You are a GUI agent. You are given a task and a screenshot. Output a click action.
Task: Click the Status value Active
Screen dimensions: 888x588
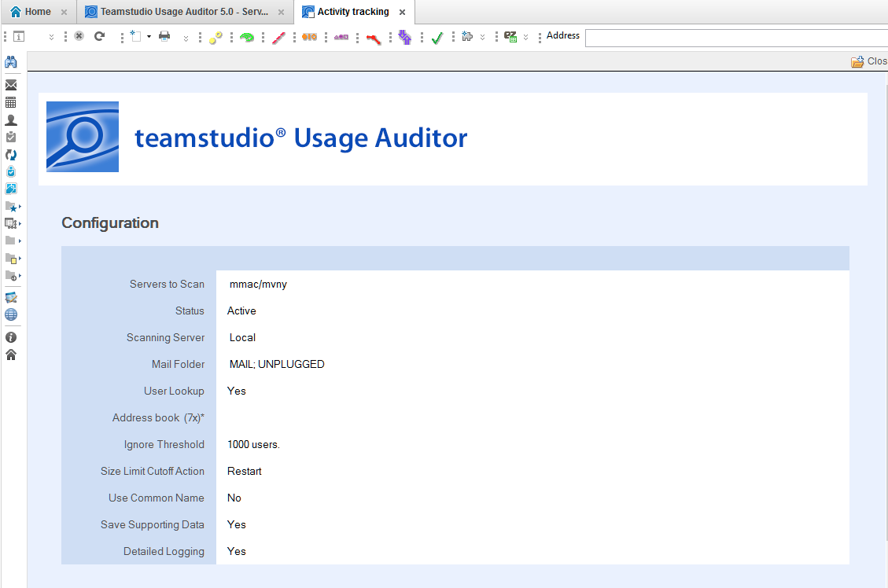point(241,311)
